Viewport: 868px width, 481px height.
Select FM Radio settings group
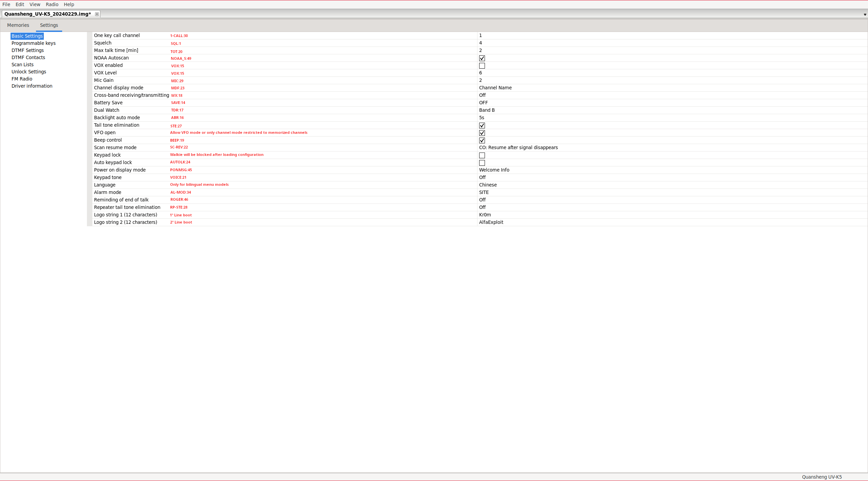click(x=22, y=79)
